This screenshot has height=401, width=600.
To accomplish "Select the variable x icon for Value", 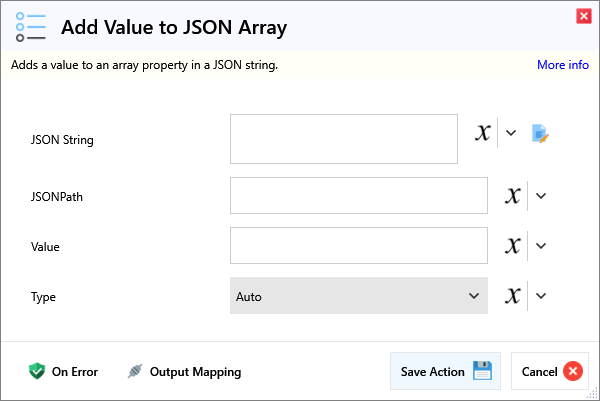I will (x=512, y=246).
